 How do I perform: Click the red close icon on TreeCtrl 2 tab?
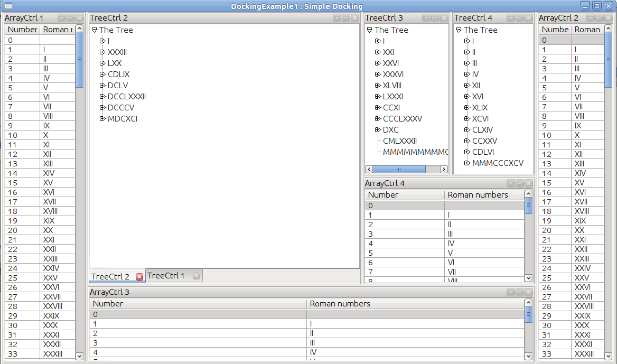click(x=139, y=277)
